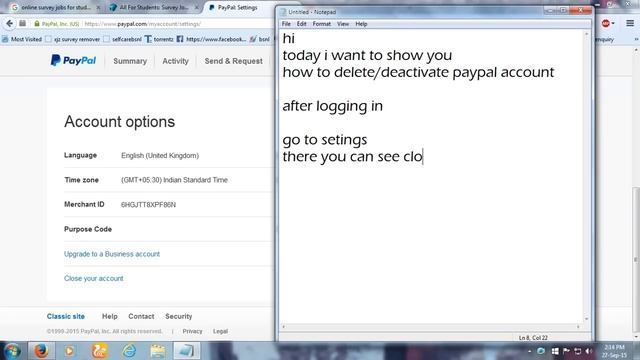
Task: Open the Most Visited bookmarks folder
Action: (22, 39)
